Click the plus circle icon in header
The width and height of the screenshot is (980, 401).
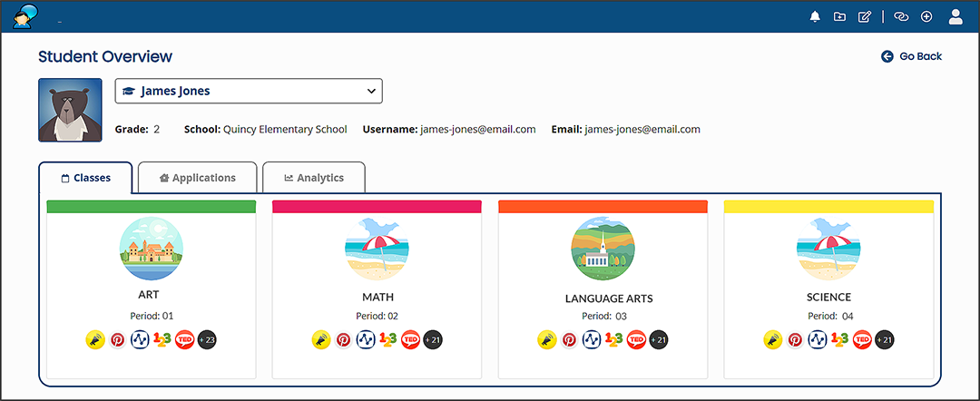tap(926, 17)
